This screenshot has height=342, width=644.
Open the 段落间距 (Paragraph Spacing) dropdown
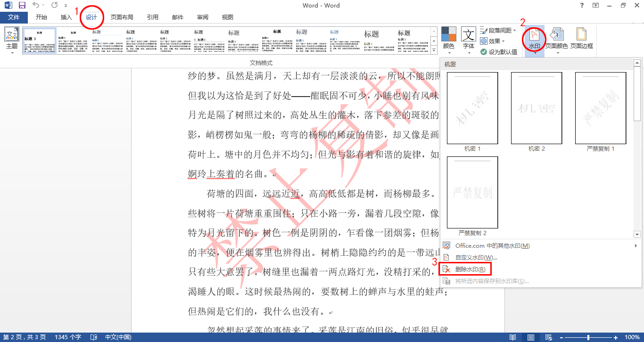tap(498, 30)
